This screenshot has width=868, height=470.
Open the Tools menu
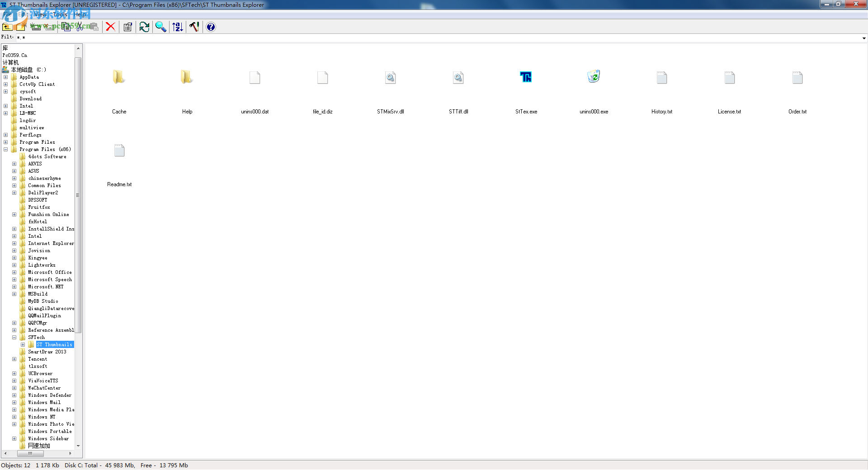point(60,14)
